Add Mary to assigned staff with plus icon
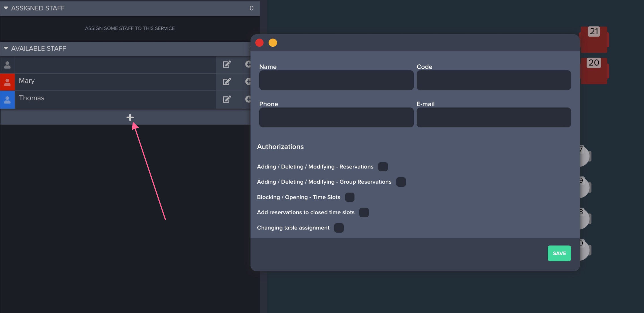Screen dimensions: 644x313 pyautogui.click(x=248, y=82)
